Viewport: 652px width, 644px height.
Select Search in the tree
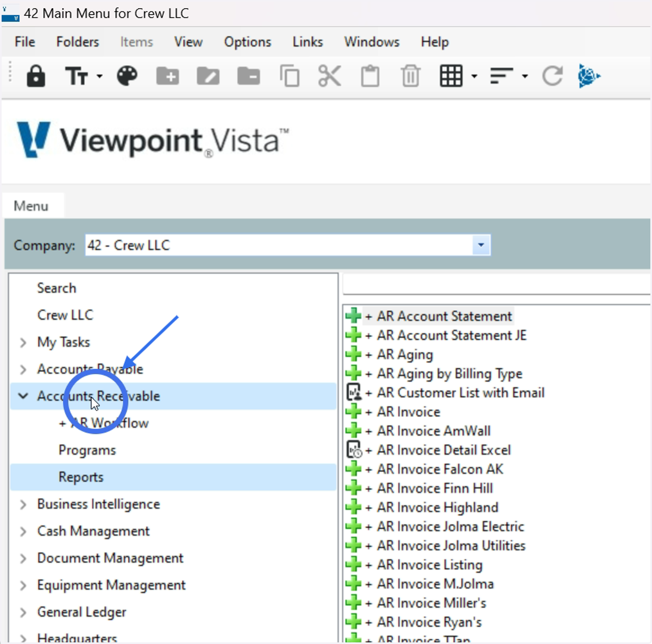click(x=57, y=288)
